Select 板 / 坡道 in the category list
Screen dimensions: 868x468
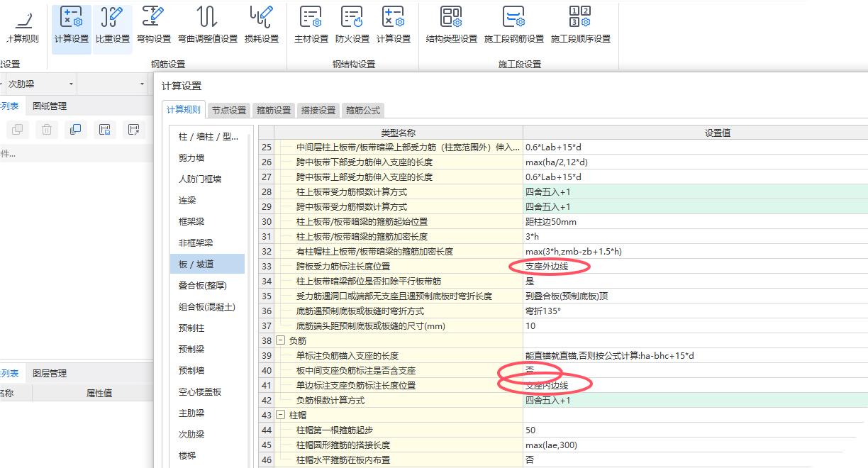coord(208,264)
